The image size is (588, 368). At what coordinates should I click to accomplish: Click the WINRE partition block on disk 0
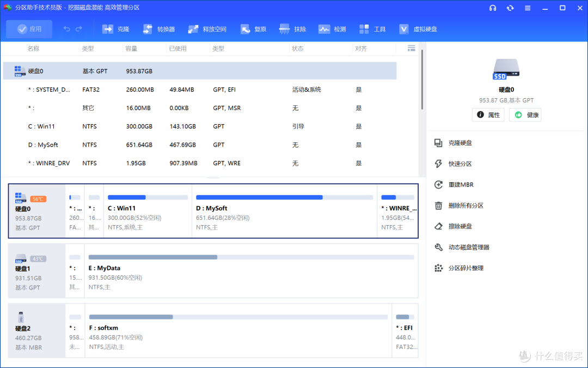(x=397, y=211)
